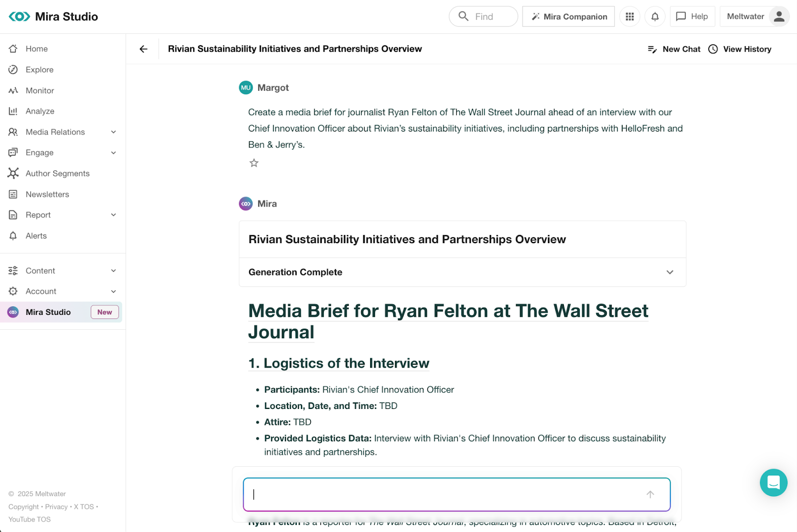Viewport: 797px width, 532px height.
Task: Click the Engage chat icon
Action: click(x=13, y=152)
